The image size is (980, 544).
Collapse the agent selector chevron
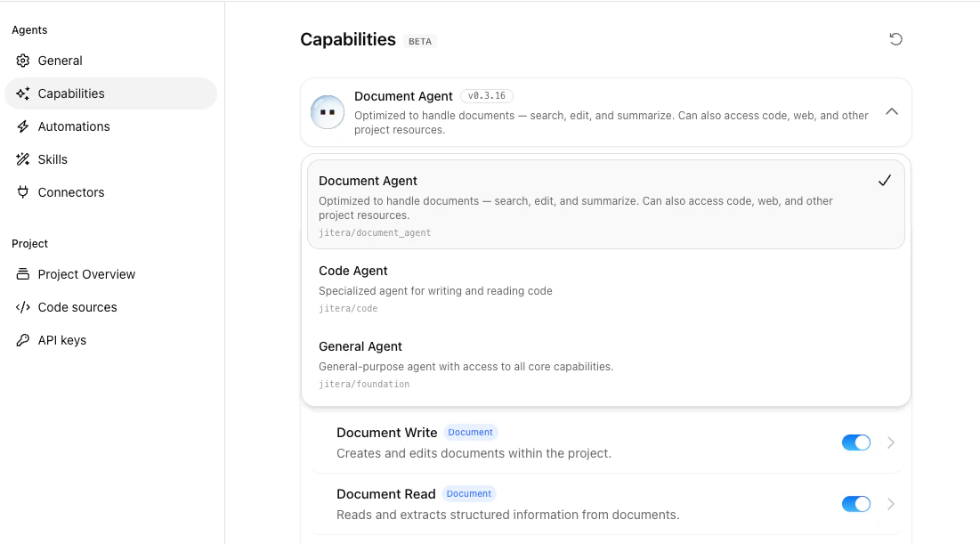892,112
